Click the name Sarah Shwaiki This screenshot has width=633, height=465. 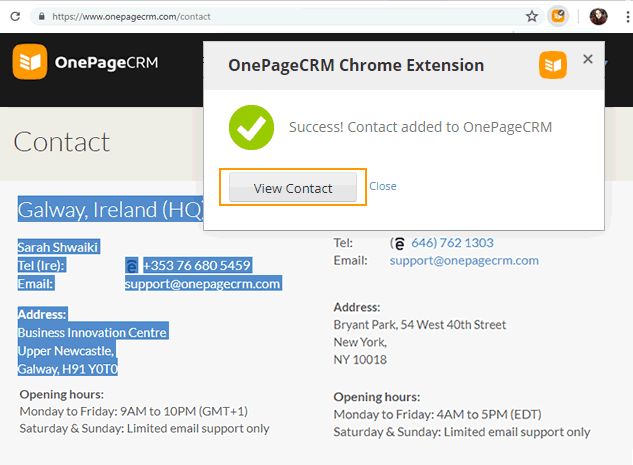point(58,247)
